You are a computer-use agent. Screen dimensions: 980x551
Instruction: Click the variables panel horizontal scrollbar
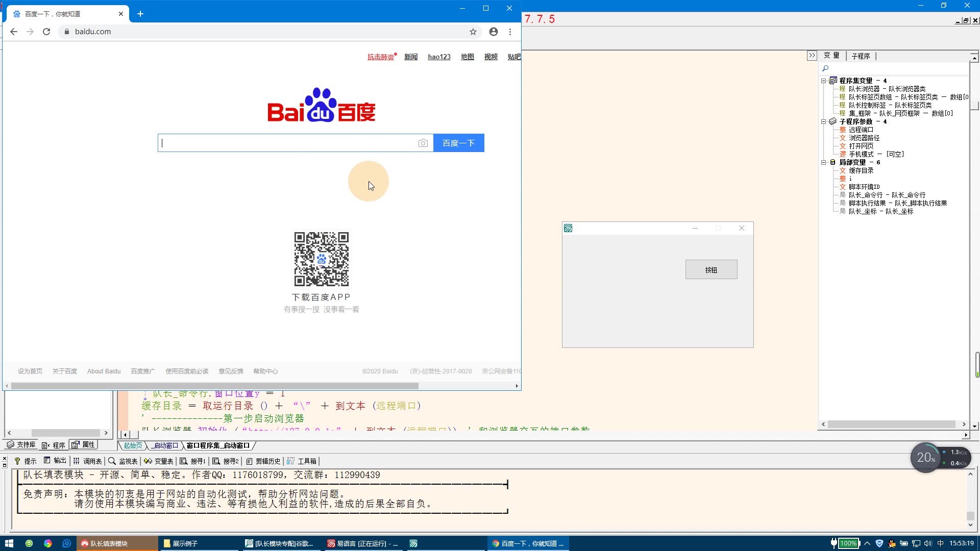pyautogui.click(x=891, y=424)
